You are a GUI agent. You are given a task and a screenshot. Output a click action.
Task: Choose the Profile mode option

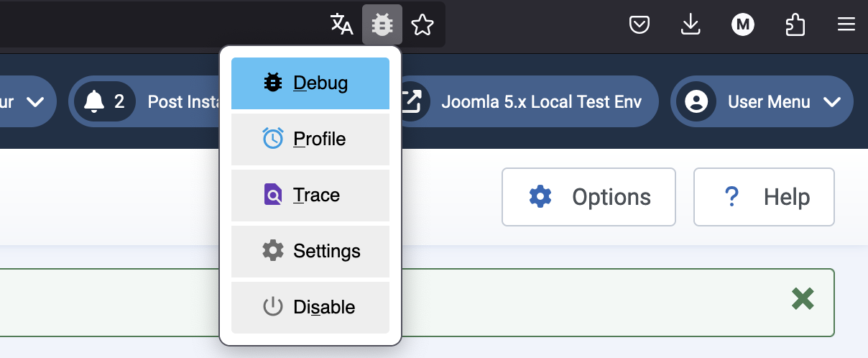click(310, 139)
